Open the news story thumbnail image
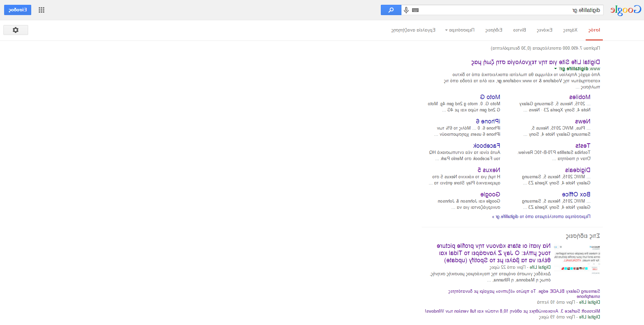This screenshot has height=325, width=644. coord(577,260)
